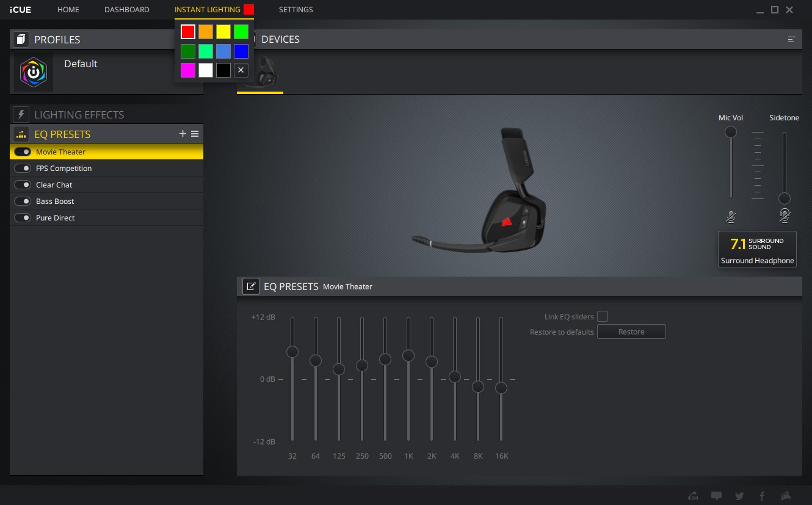The image size is (812, 505).
Task: Click the Corsair sails logo icon
Action: pyautogui.click(x=786, y=496)
